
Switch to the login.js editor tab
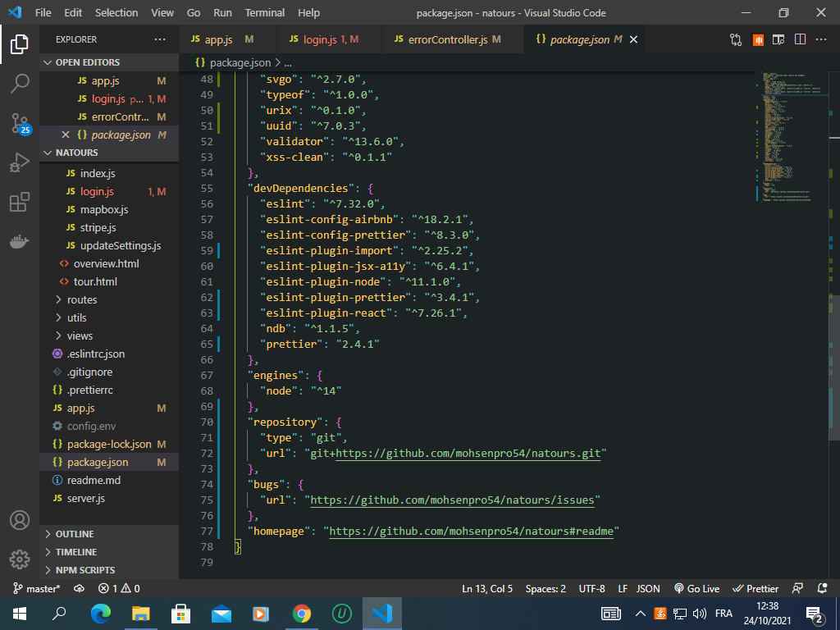pyautogui.click(x=328, y=39)
